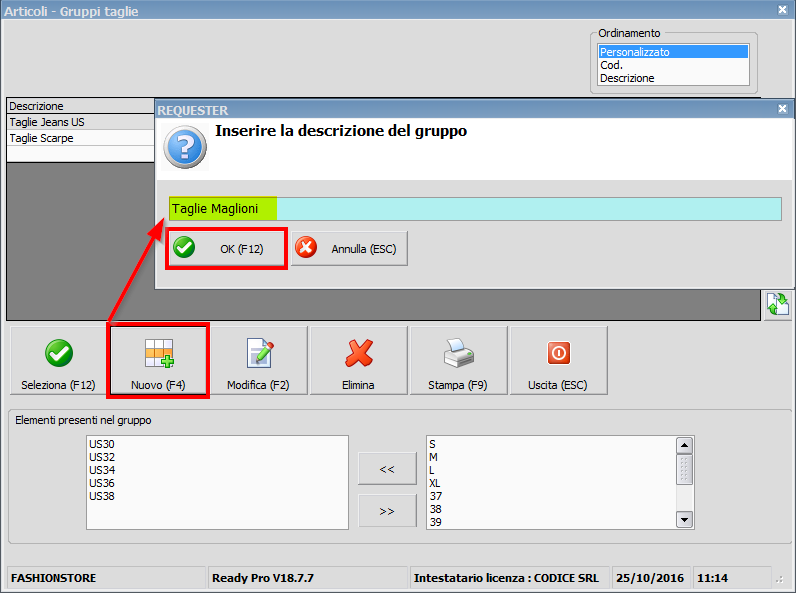Click the Nuovo (F4) new group button
This screenshot has height=593, width=796.
(158, 361)
